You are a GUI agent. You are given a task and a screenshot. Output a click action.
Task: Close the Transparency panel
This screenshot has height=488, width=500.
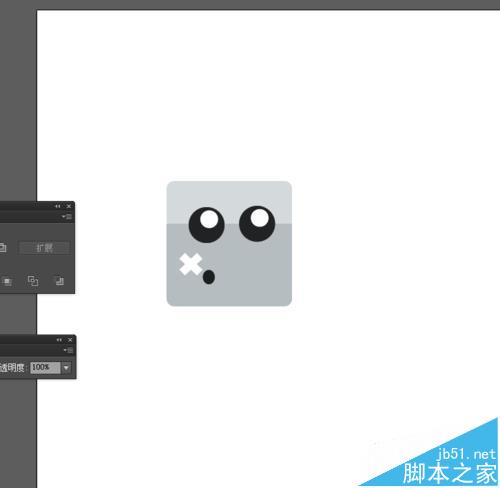coord(70,340)
